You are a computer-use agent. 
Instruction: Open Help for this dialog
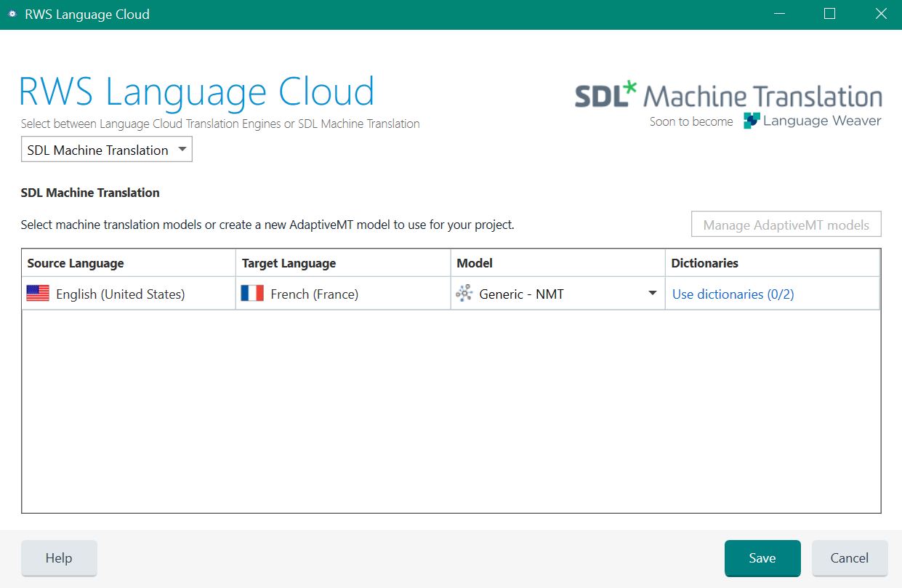point(59,557)
